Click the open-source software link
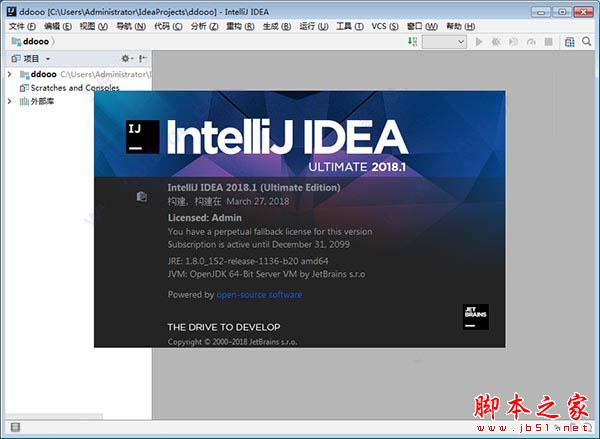Viewport: 600px width, 439px height. [x=259, y=295]
